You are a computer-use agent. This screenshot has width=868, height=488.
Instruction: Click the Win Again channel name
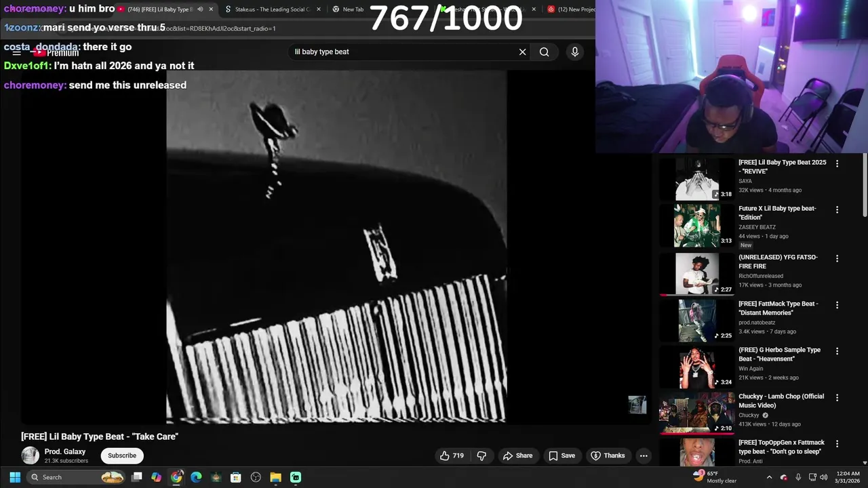752,369
